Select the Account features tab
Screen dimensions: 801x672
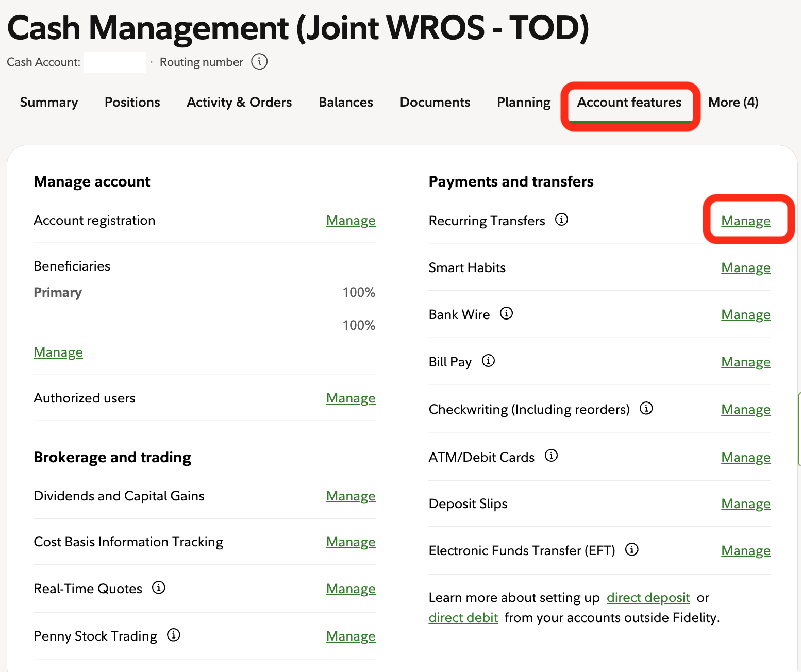click(x=629, y=103)
